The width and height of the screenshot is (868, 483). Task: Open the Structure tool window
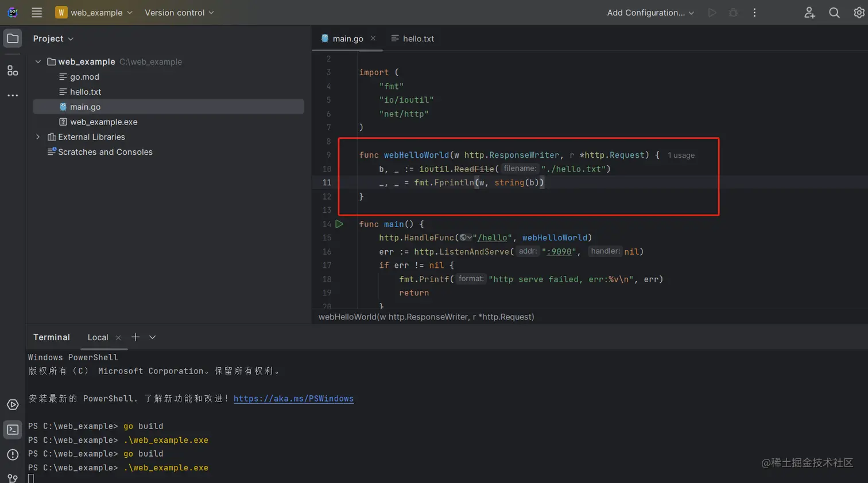pyautogui.click(x=13, y=71)
